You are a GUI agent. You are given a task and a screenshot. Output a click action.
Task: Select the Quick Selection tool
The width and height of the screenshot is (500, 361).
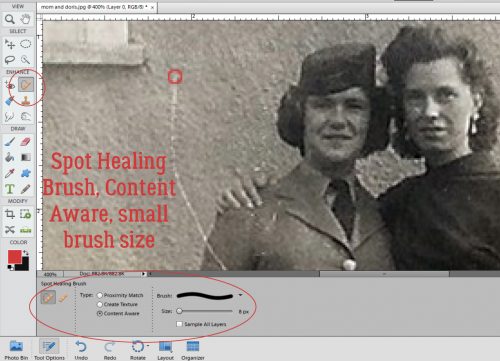tap(26, 60)
